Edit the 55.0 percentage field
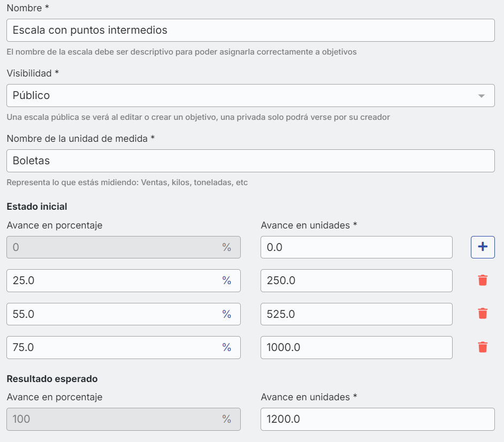Image resolution: width=504 pixels, height=442 pixels. (x=112, y=314)
